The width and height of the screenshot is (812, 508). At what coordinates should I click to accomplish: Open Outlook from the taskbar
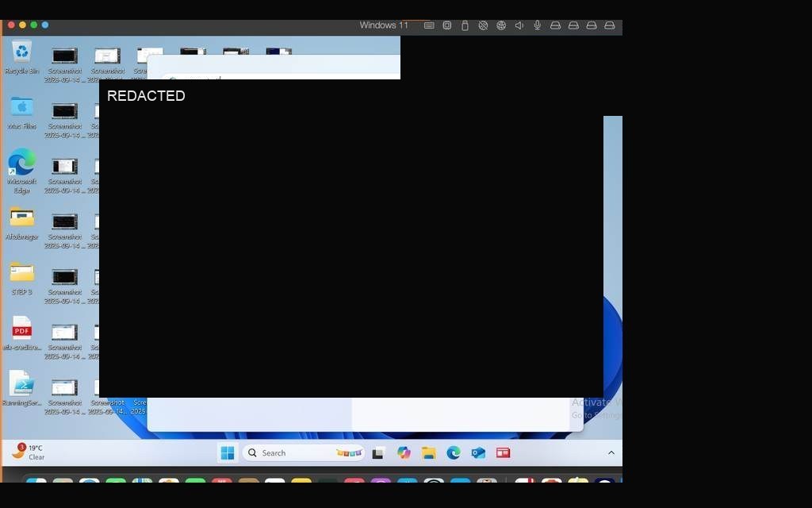coord(478,453)
